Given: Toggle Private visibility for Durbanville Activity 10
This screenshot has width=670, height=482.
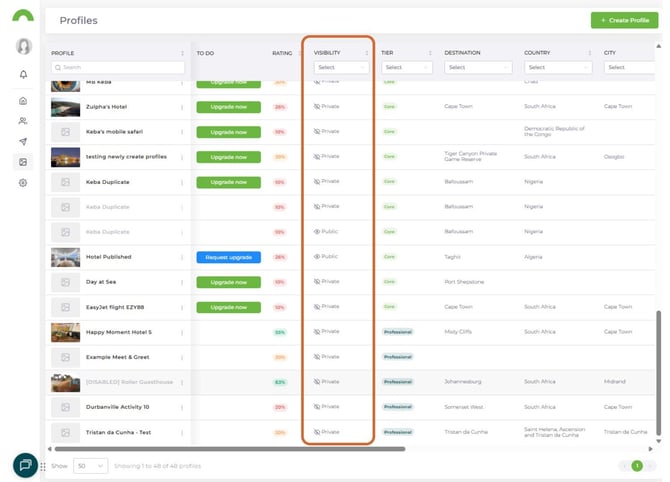Looking at the screenshot, I should [326, 406].
